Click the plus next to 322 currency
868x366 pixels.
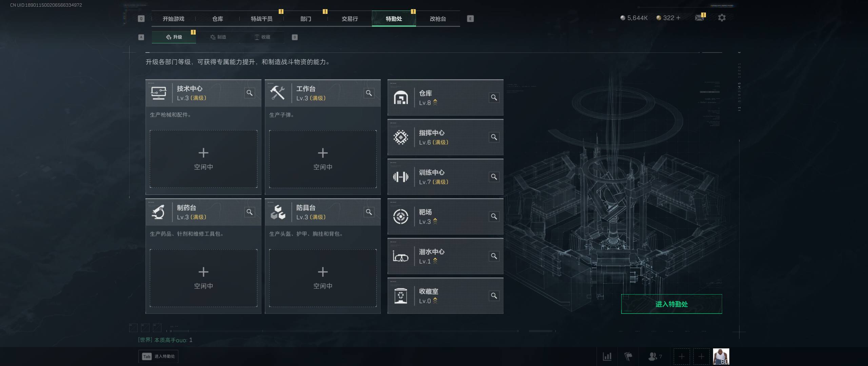[678, 18]
